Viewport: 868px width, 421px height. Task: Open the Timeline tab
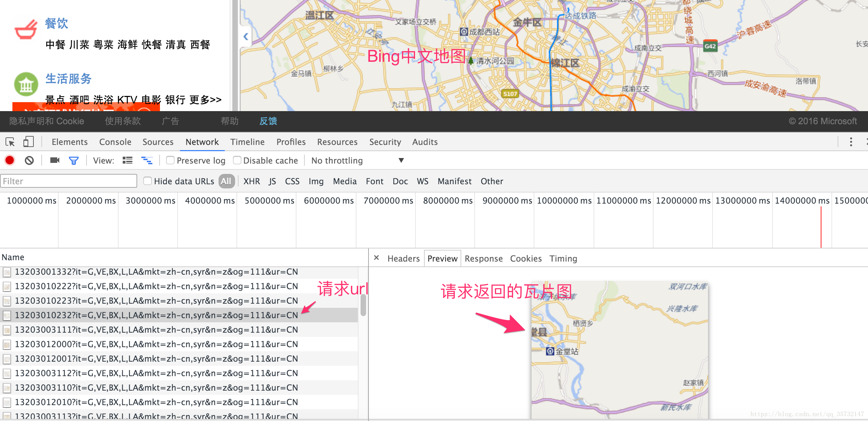tap(247, 142)
